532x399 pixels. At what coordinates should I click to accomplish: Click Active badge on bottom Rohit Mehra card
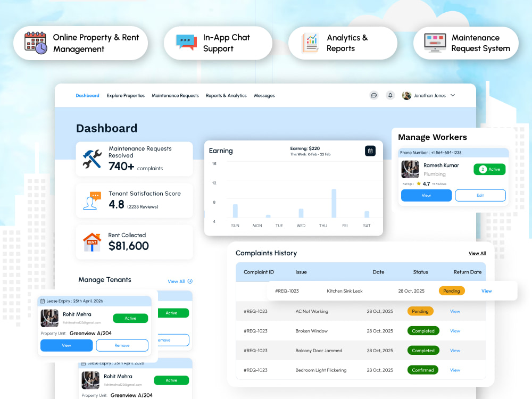tap(171, 380)
